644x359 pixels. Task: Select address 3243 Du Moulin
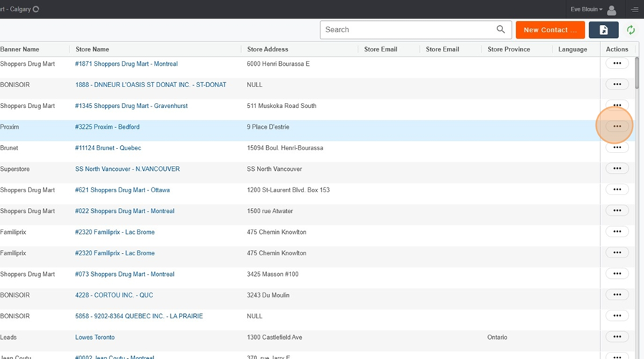(268, 295)
